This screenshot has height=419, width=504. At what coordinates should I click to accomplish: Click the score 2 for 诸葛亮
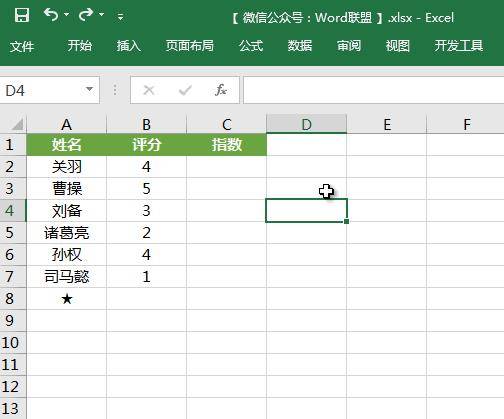coord(146,233)
